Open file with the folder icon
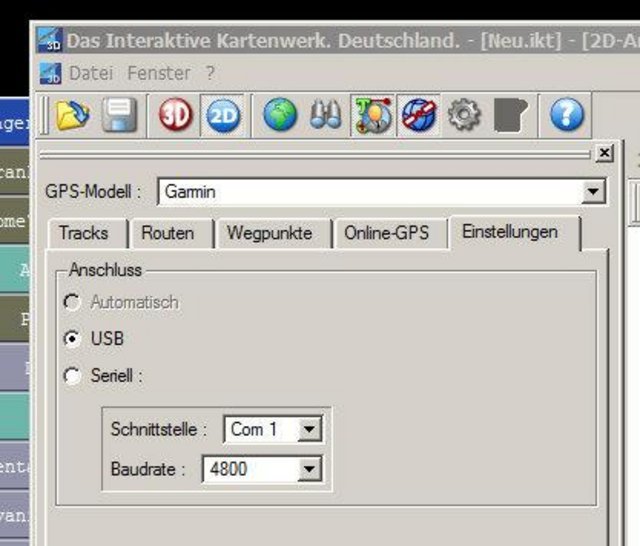Viewport: 640px width, 546px height. [73, 115]
